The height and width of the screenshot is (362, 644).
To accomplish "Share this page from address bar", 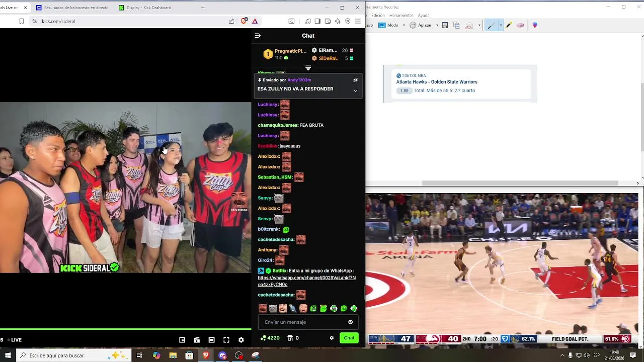I will (231, 21).
